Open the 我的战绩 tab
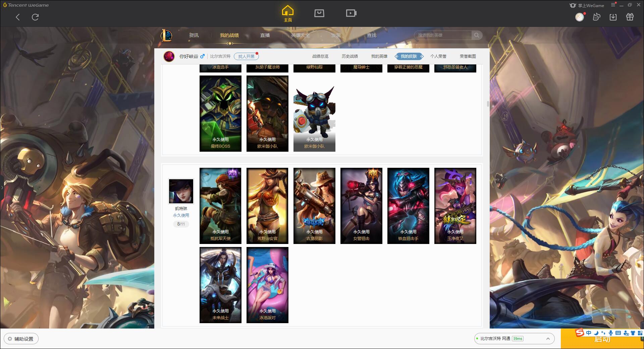The height and width of the screenshot is (349, 644). coord(229,35)
